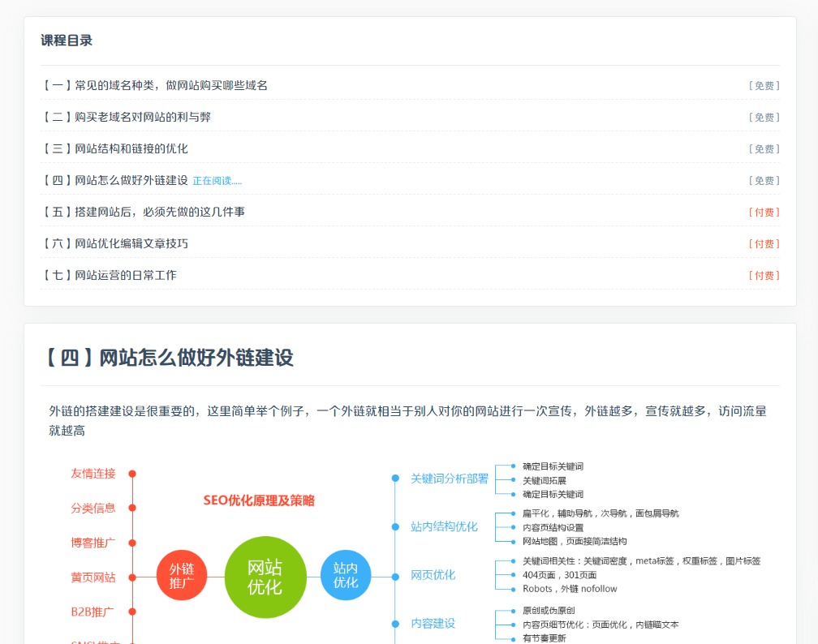Click the orange 外链推广 circle node
Viewport: 818px width, 644px height.
pos(182,577)
